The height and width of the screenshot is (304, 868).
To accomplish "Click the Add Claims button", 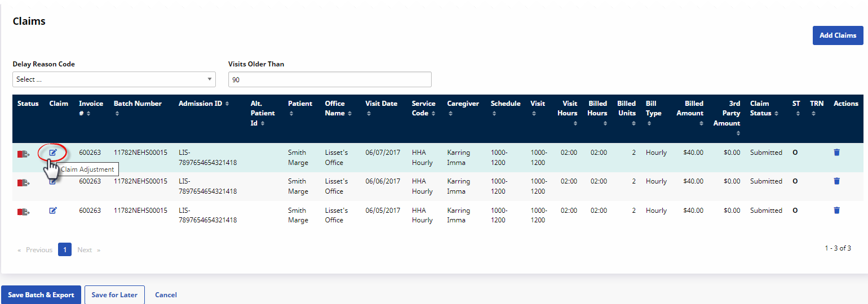I will 838,35.
